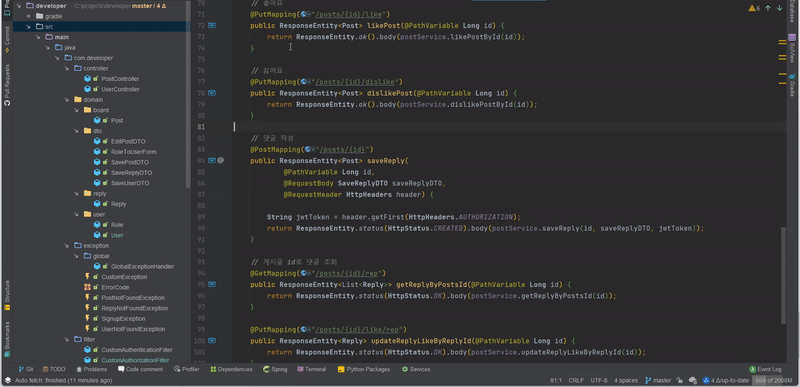Click the 81:1 caret position indicator
The width and height of the screenshot is (800, 387).
[x=556, y=380]
